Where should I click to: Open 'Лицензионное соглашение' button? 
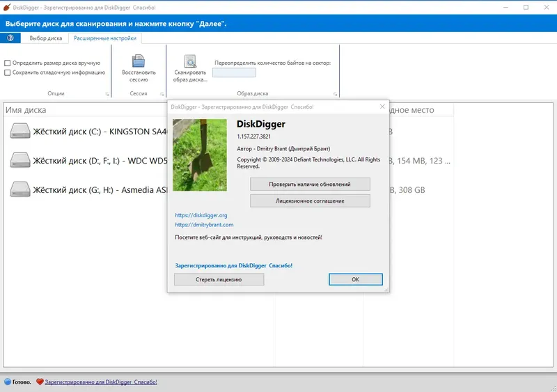click(310, 201)
